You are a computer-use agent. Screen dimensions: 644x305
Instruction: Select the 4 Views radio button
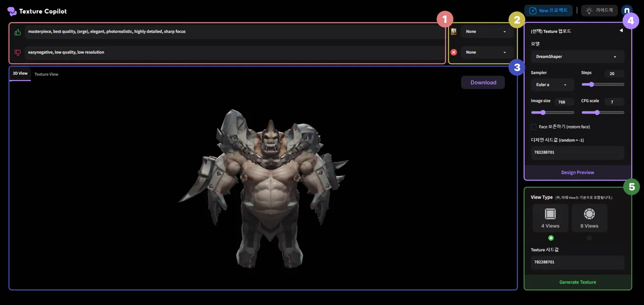550,238
